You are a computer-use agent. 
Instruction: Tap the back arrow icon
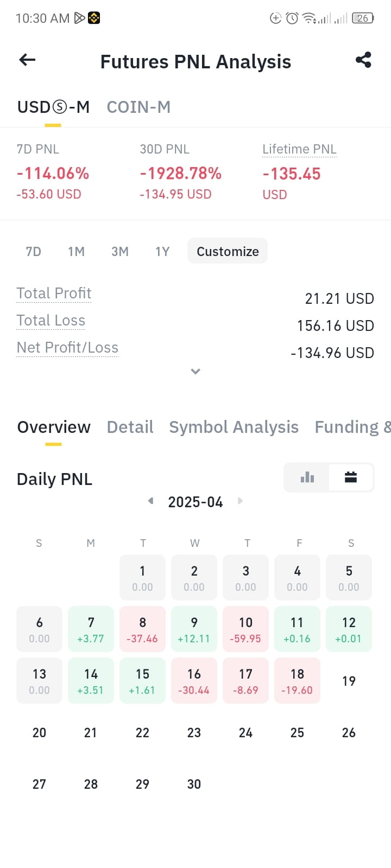[27, 60]
